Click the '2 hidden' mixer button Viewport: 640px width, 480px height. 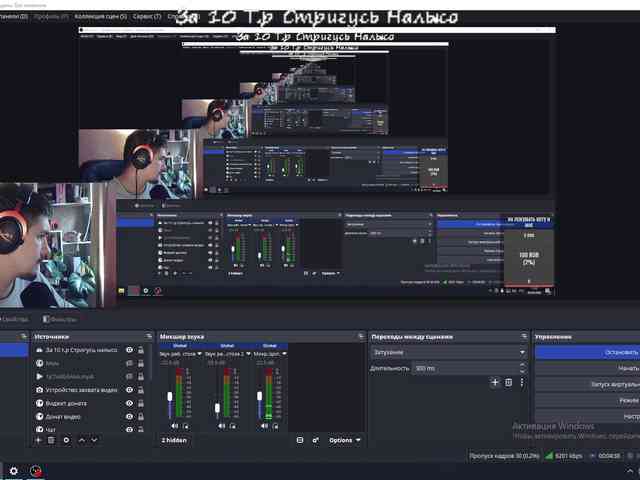[x=174, y=440]
